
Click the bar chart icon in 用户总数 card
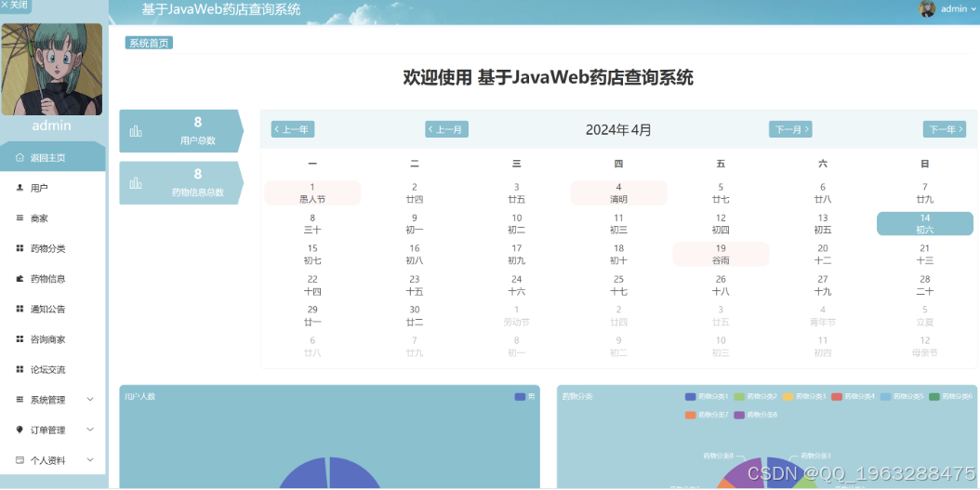136,131
